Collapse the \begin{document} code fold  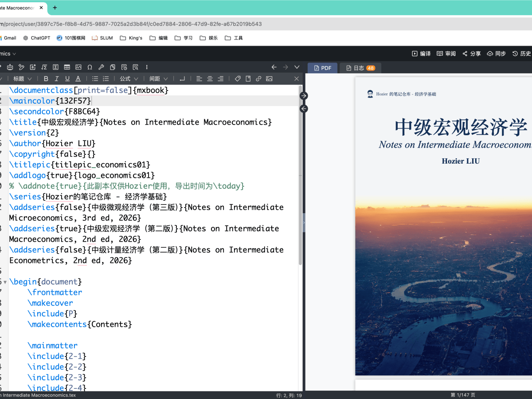click(5, 282)
